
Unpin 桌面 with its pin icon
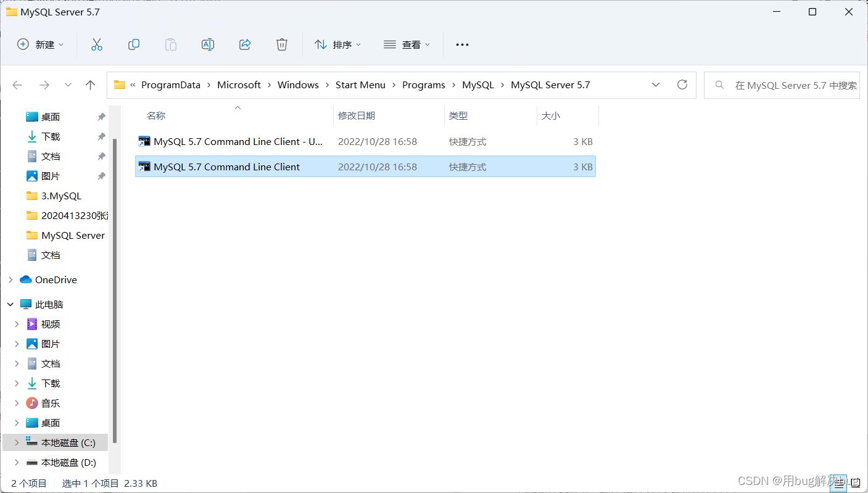click(101, 117)
